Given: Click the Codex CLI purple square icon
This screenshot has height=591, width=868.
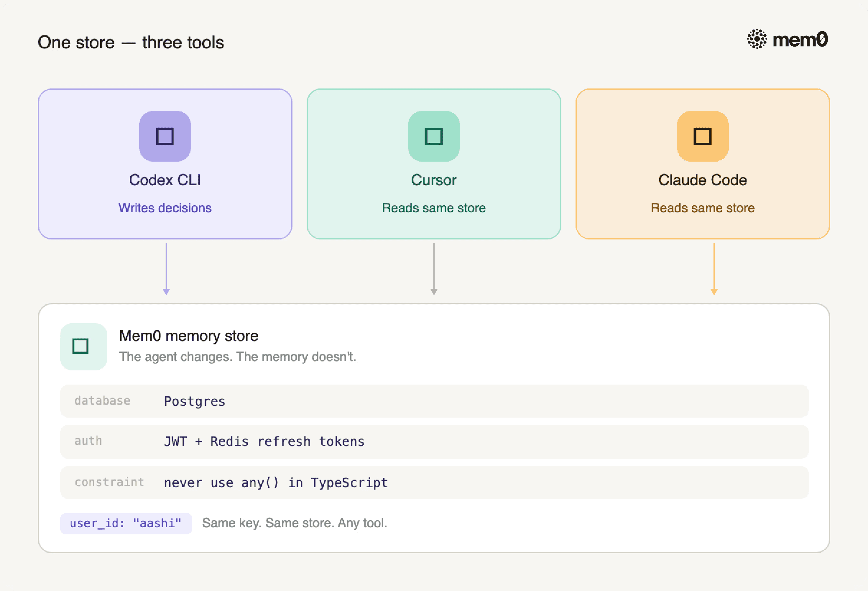Looking at the screenshot, I should click(165, 136).
